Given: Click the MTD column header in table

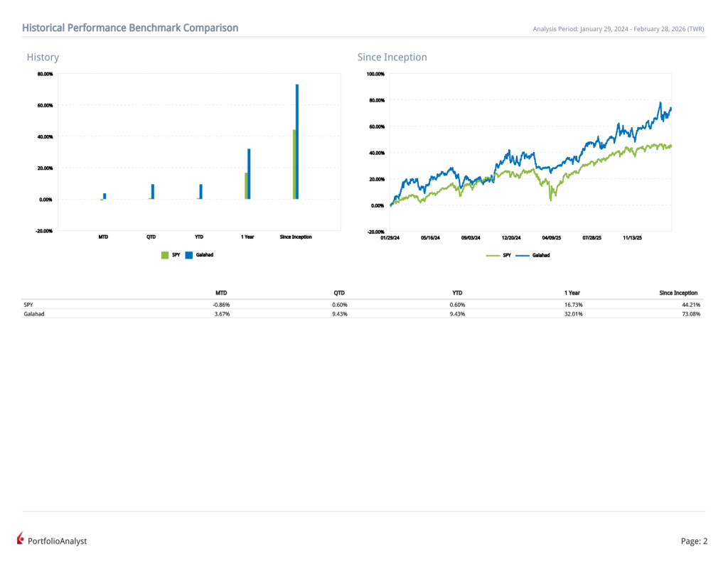Looking at the screenshot, I should click(222, 293).
